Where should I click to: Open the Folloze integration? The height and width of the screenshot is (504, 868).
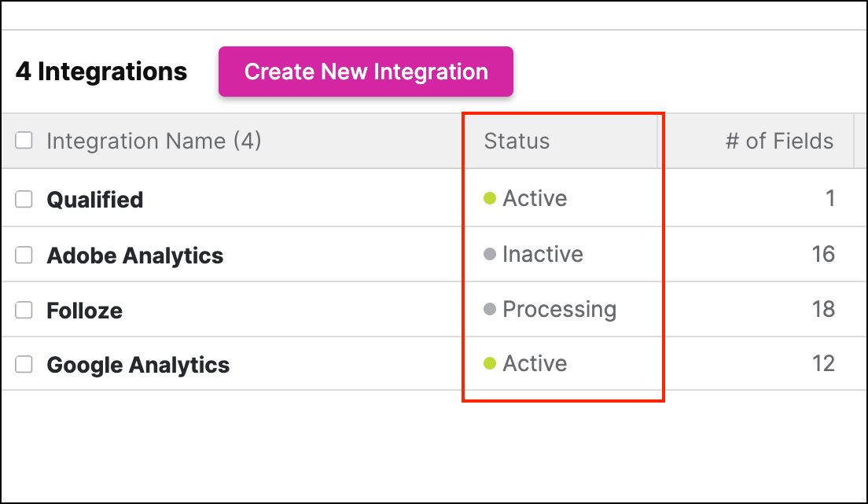click(x=85, y=311)
